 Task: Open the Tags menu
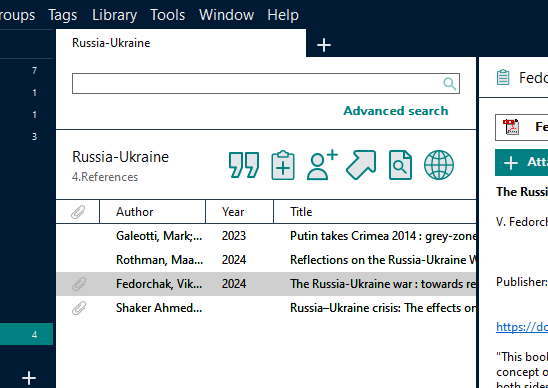pos(63,15)
